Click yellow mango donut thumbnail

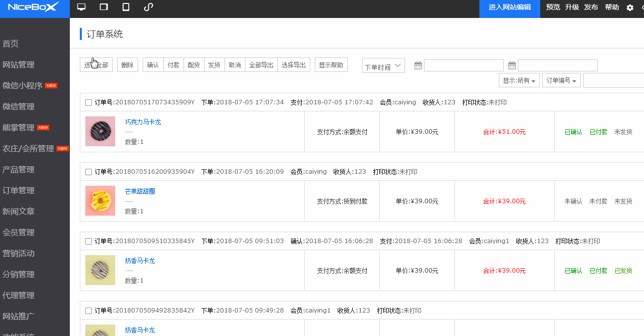pyautogui.click(x=100, y=201)
